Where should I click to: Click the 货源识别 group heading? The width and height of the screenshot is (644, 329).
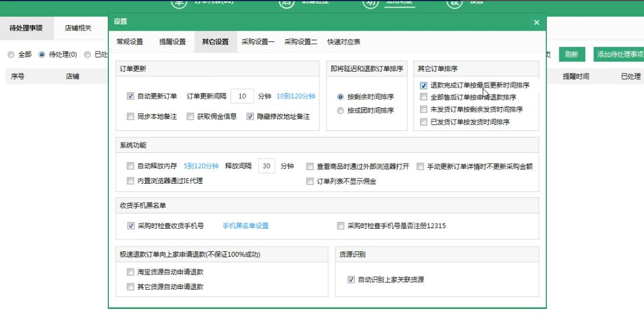pos(353,255)
